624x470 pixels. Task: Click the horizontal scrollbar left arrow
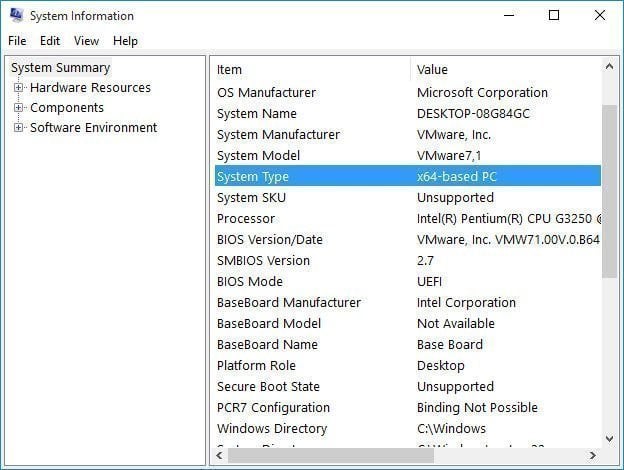(220, 456)
